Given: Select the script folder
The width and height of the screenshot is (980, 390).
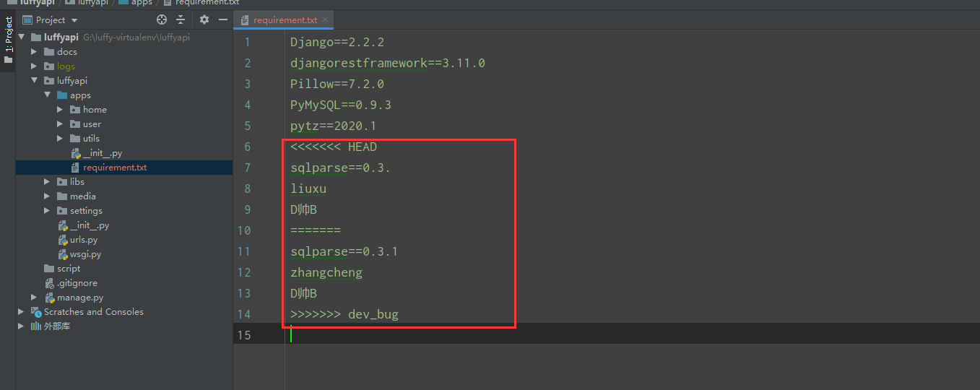Looking at the screenshot, I should 124,269.
